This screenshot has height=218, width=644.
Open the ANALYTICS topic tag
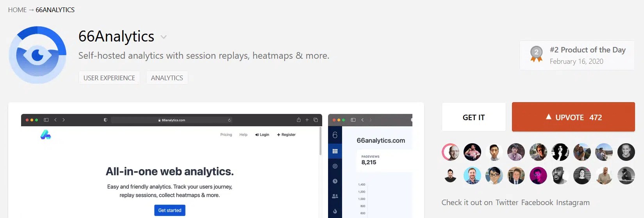tap(167, 78)
